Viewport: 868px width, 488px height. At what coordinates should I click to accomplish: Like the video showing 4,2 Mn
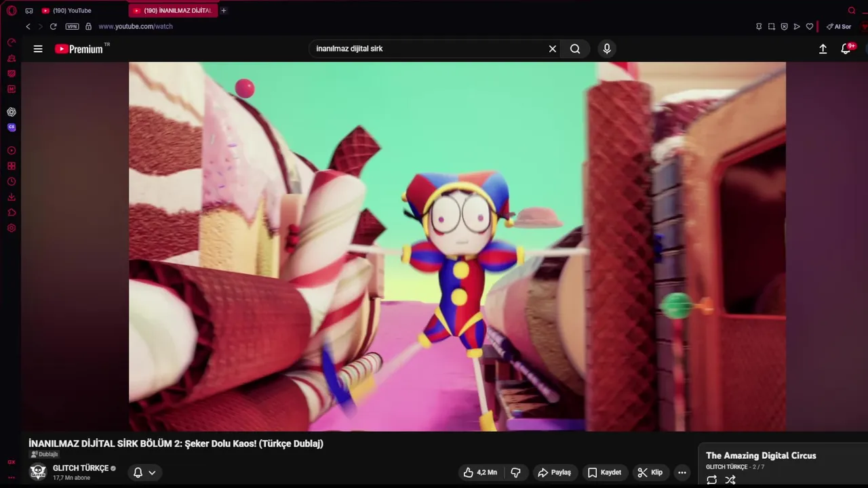pyautogui.click(x=481, y=472)
